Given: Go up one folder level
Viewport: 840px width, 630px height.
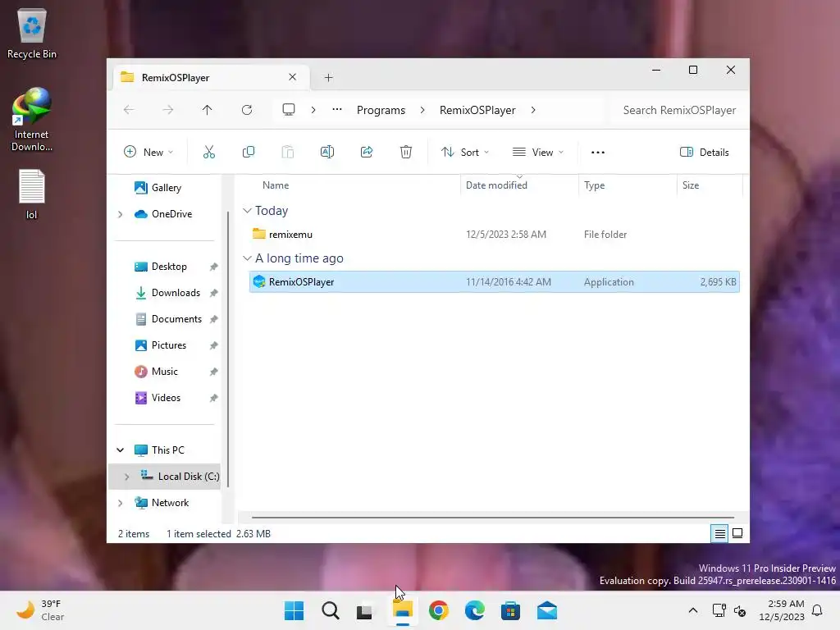Looking at the screenshot, I should 208,110.
